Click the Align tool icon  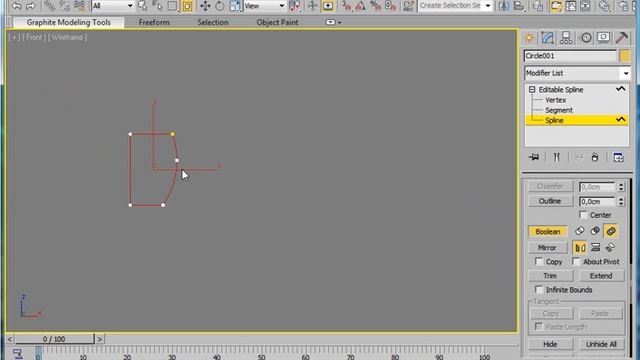519,6
